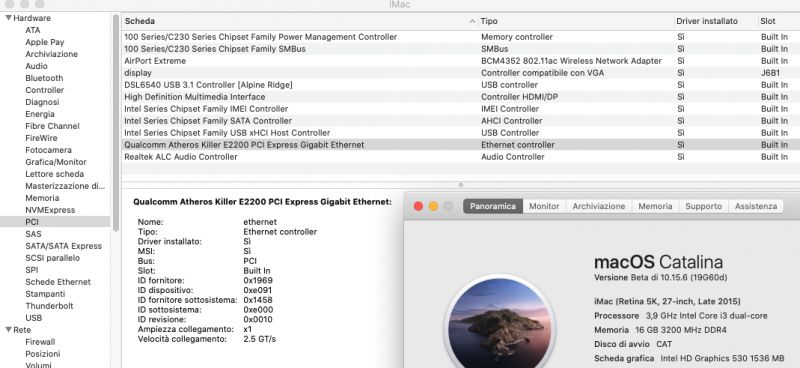800x368 pixels.
Task: Select USB in the sidebar
Action: [x=34, y=318]
